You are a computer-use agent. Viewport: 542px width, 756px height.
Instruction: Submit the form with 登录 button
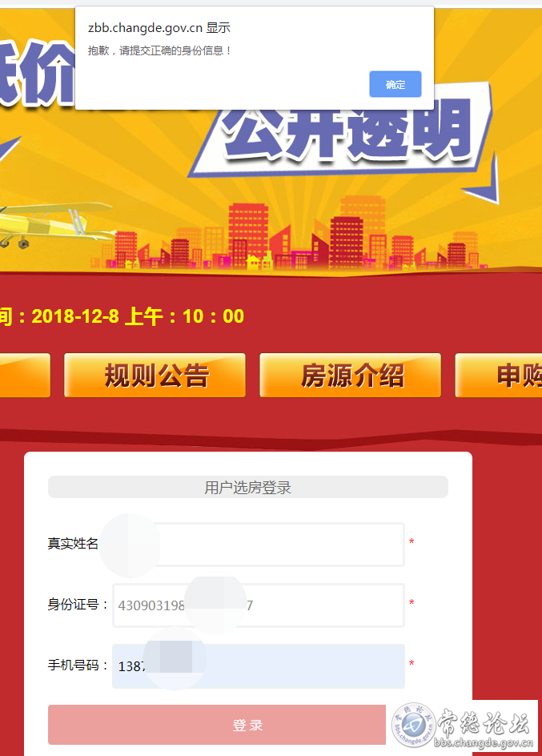(217, 725)
